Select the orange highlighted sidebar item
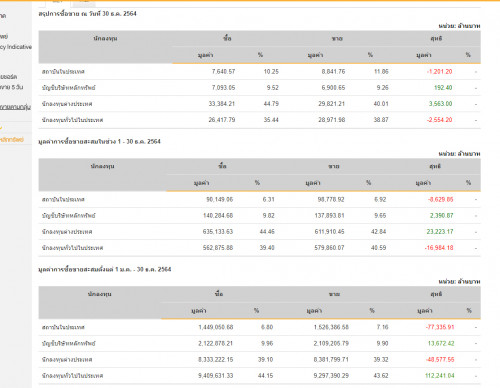The width and height of the screenshot is (500, 388). pyautogui.click(x=12, y=140)
